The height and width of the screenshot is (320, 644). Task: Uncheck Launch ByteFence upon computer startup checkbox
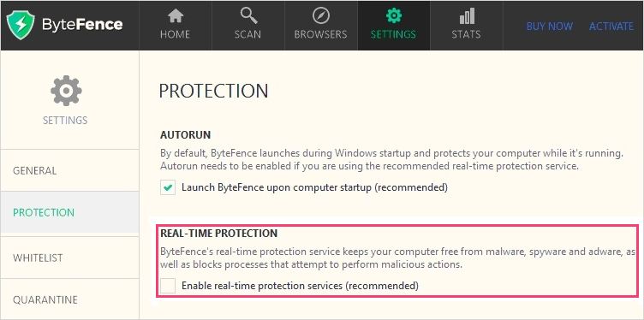tap(168, 188)
